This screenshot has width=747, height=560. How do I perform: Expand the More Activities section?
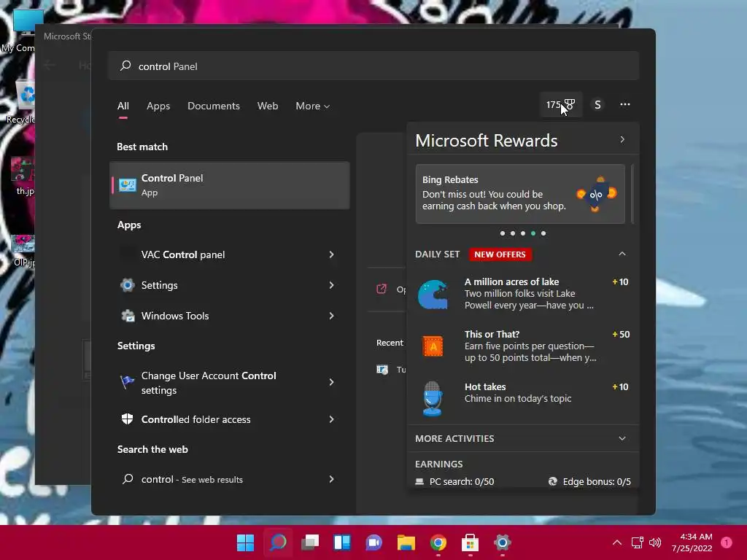coord(622,438)
